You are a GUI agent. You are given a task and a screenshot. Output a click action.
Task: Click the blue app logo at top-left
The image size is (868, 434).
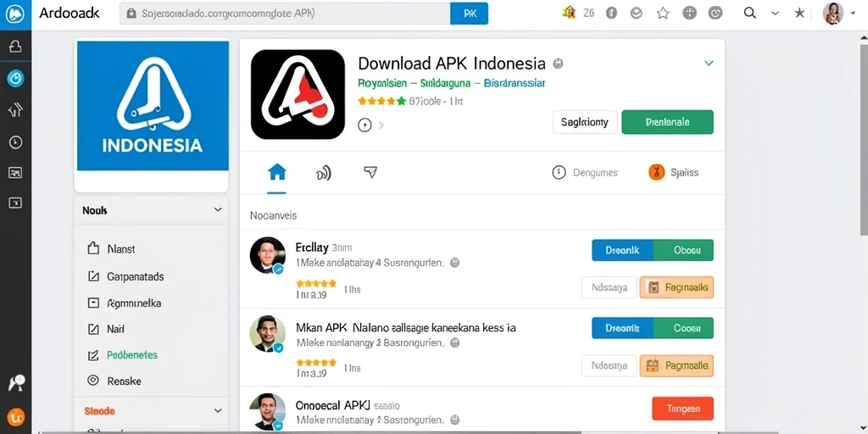[x=15, y=14]
